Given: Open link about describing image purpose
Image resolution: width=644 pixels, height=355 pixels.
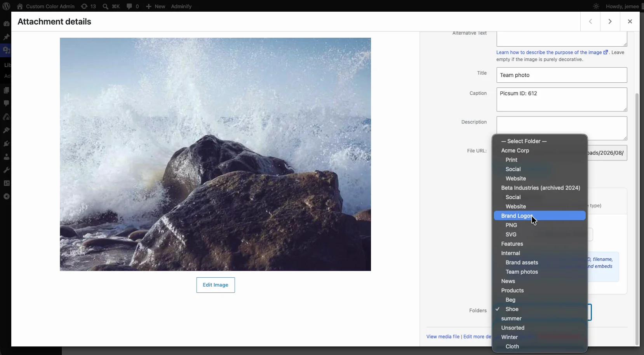Looking at the screenshot, I should coord(552,52).
